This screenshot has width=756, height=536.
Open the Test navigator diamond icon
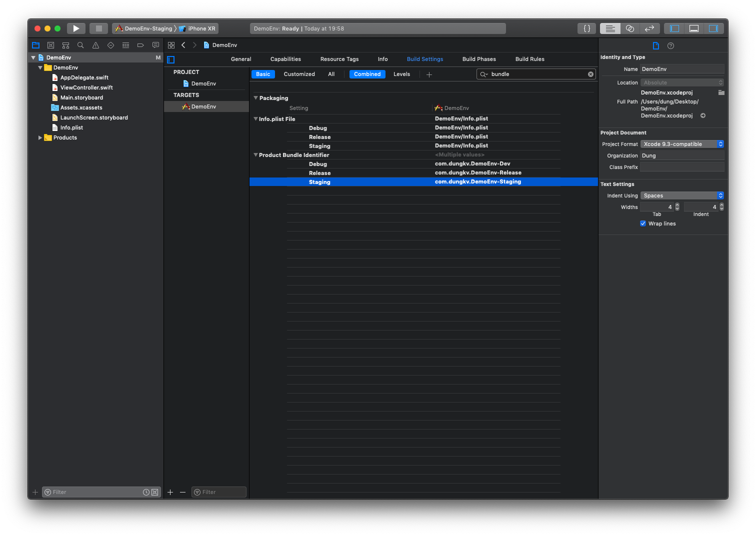click(x=110, y=45)
